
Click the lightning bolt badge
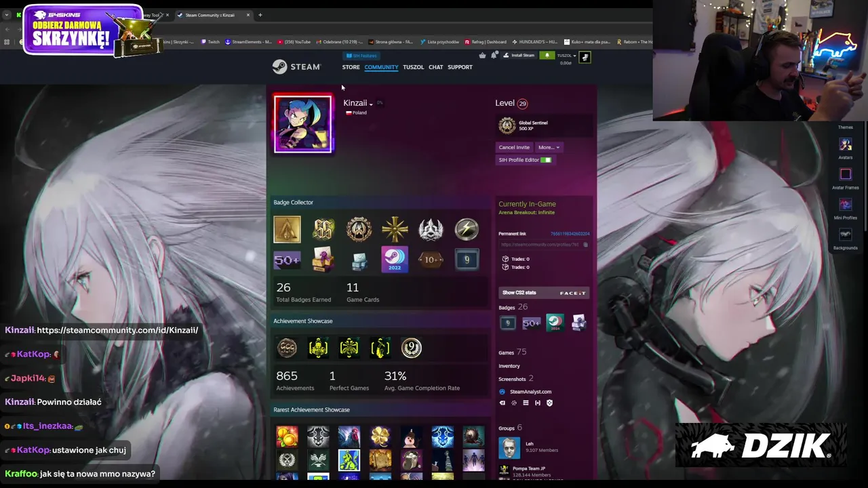467,229
